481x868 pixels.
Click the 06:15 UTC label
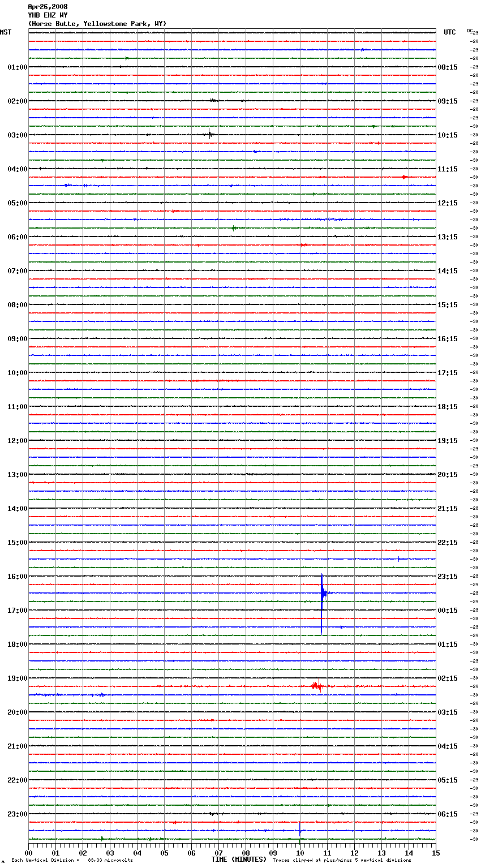pyautogui.click(x=448, y=814)
